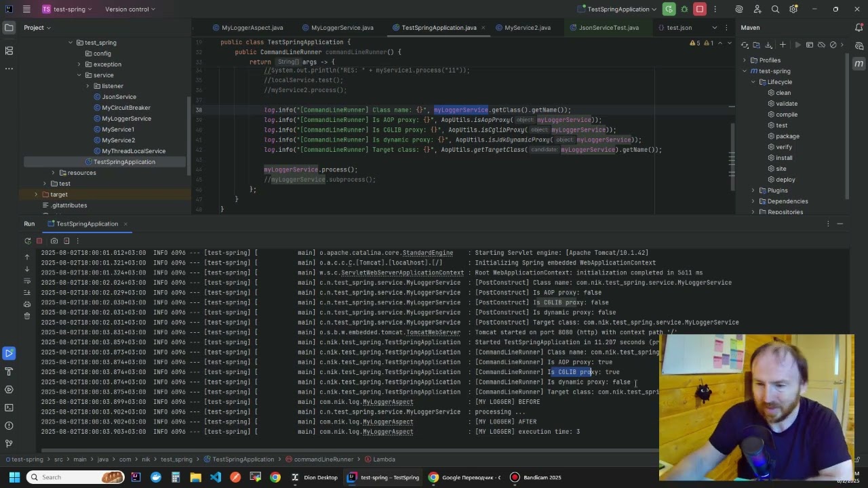868x488 pixels.
Task: Click the down-arrow to next stack frame
Action: [x=27, y=268]
